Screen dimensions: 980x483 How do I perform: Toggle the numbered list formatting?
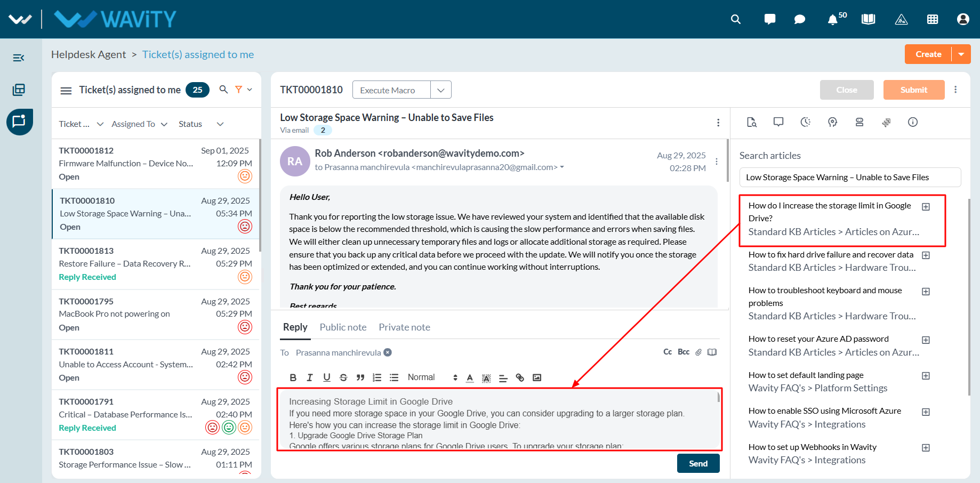pyautogui.click(x=377, y=377)
